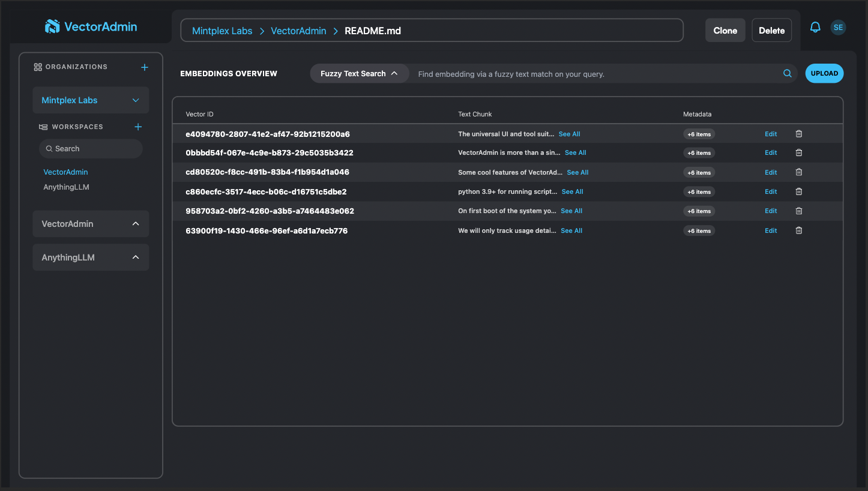Add a new workspace with plus icon

click(138, 127)
